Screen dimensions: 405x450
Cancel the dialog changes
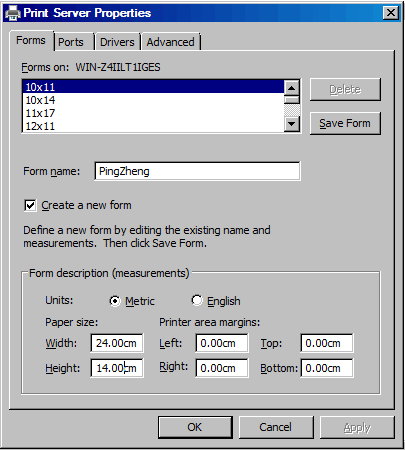pyautogui.click(x=276, y=427)
